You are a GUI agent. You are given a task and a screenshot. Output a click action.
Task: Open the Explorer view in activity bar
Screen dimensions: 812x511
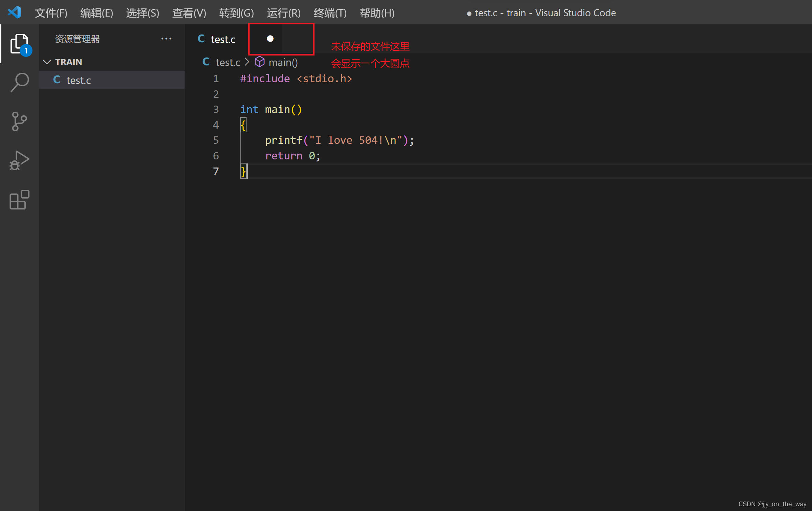[x=19, y=44]
